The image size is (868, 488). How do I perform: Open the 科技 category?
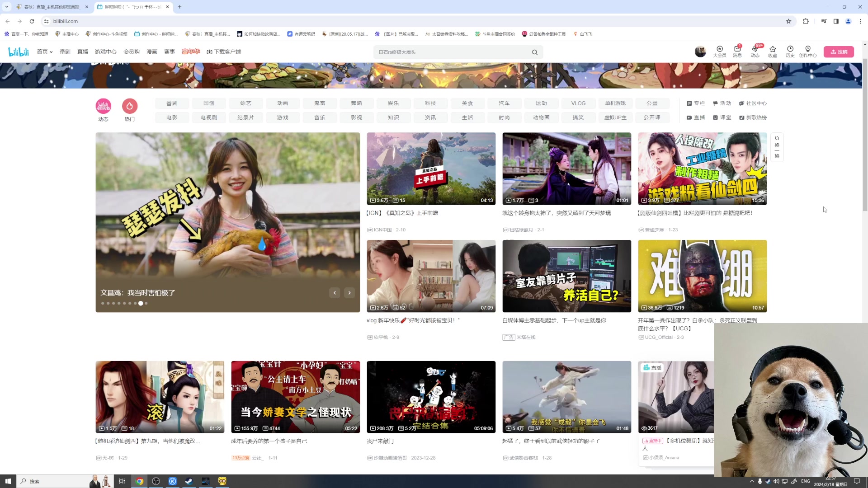pyautogui.click(x=430, y=103)
